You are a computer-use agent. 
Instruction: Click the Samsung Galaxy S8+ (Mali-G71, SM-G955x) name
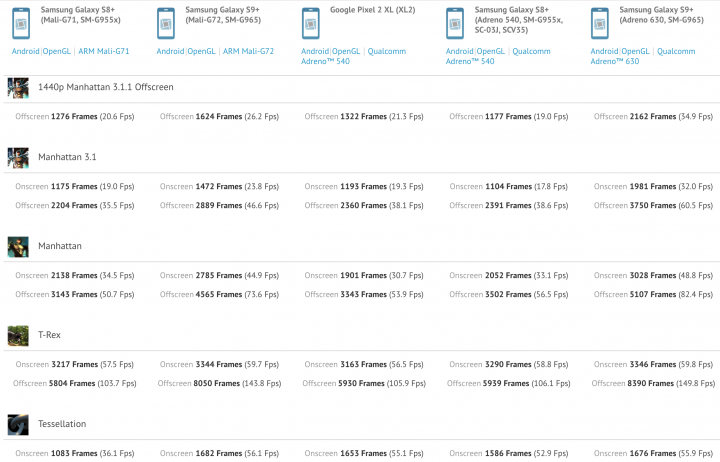point(80,15)
